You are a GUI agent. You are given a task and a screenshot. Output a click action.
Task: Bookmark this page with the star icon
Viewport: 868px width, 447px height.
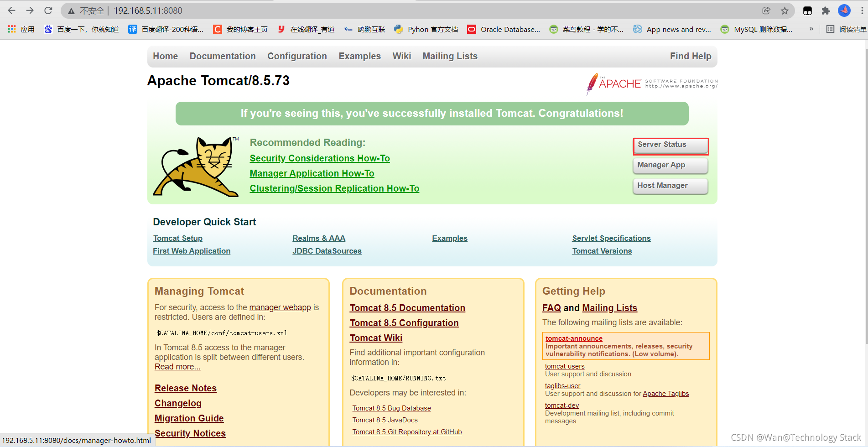(785, 10)
